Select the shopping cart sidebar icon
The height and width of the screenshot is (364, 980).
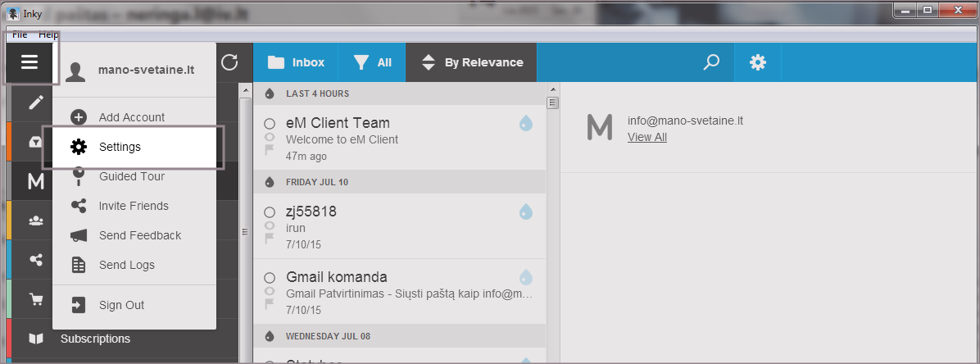pyautogui.click(x=36, y=299)
